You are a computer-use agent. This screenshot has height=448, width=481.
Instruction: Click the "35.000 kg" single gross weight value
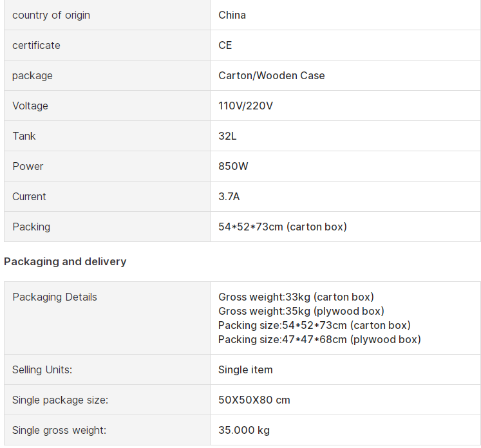244,430
